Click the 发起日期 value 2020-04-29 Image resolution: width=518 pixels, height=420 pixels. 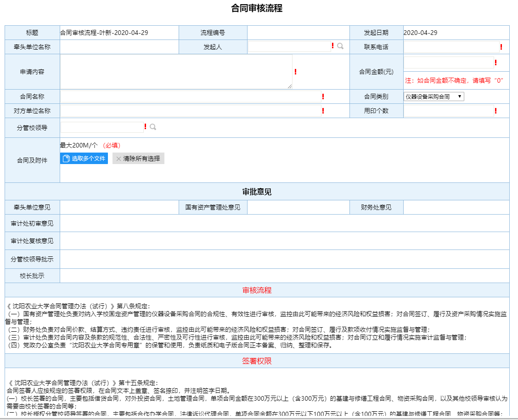[420, 33]
